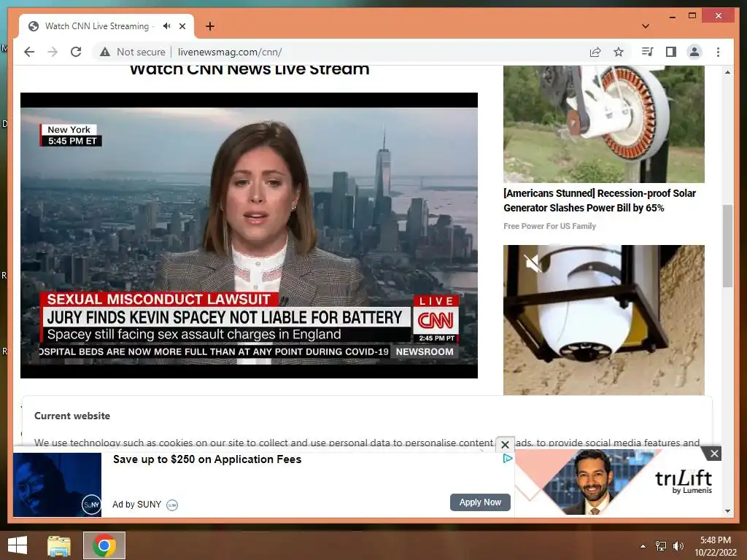
Task: Click scrollbar down arrow
Action: [x=727, y=511]
